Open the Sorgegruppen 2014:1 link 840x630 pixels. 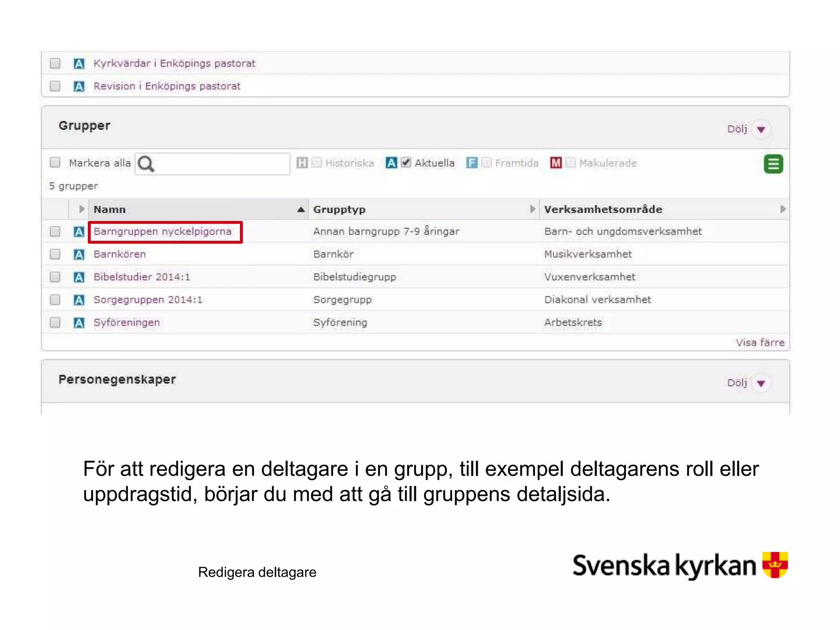pyautogui.click(x=148, y=300)
